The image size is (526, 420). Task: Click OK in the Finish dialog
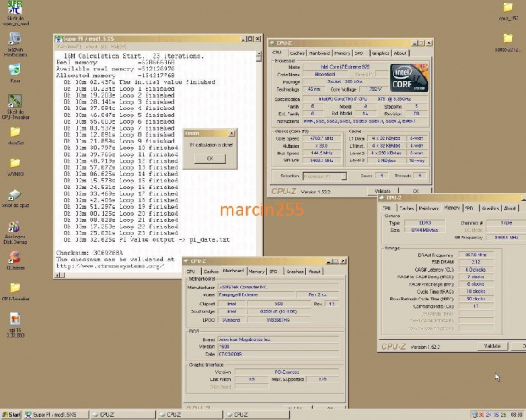click(210, 159)
